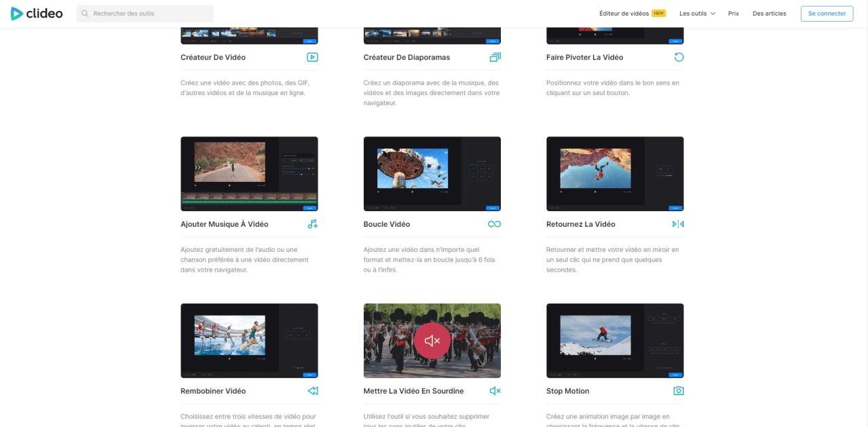Expand the Les outils dropdown

click(x=696, y=13)
